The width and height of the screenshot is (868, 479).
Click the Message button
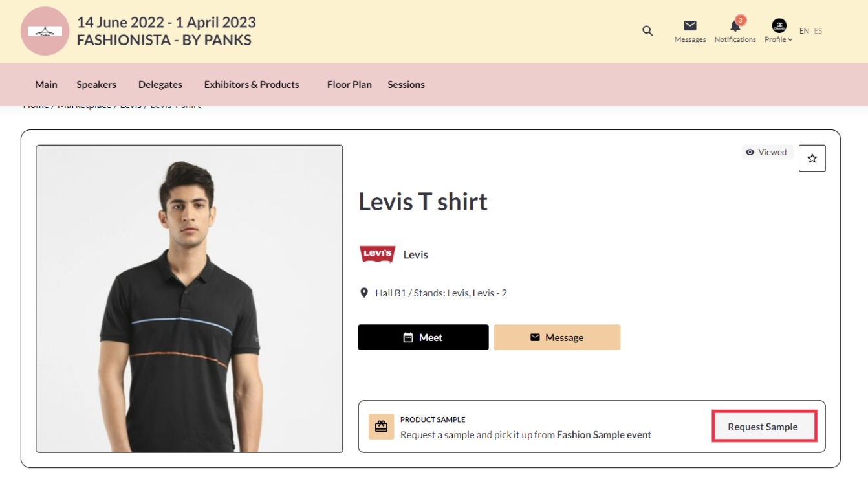pos(557,337)
